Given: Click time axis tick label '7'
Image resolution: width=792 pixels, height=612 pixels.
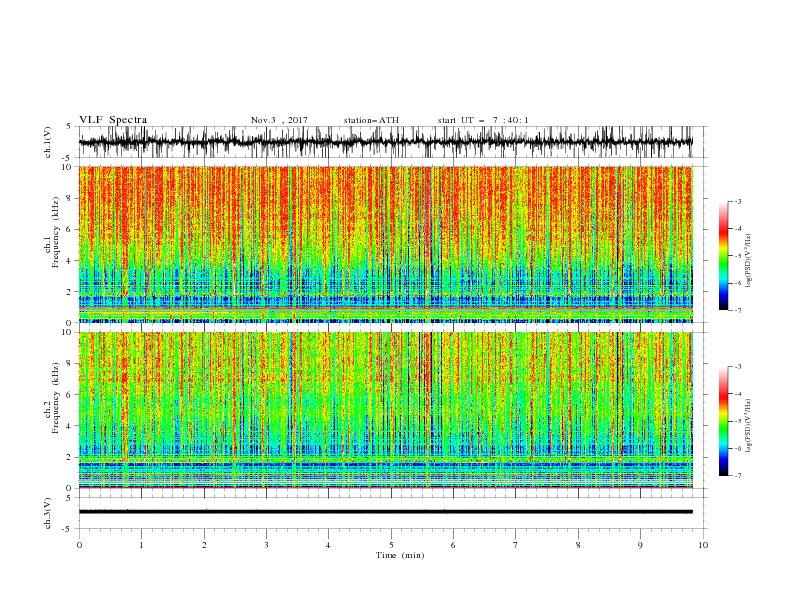Looking at the screenshot, I should [x=516, y=545].
